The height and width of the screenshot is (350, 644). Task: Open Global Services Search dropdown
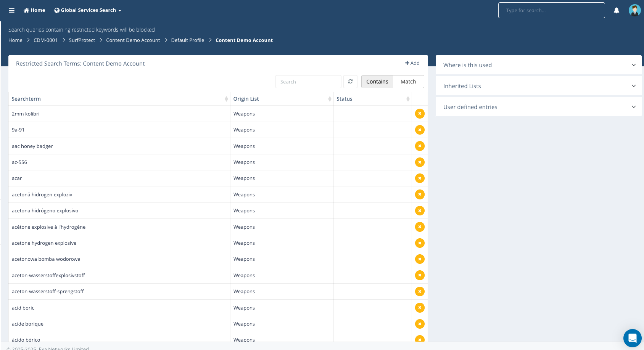88,10
